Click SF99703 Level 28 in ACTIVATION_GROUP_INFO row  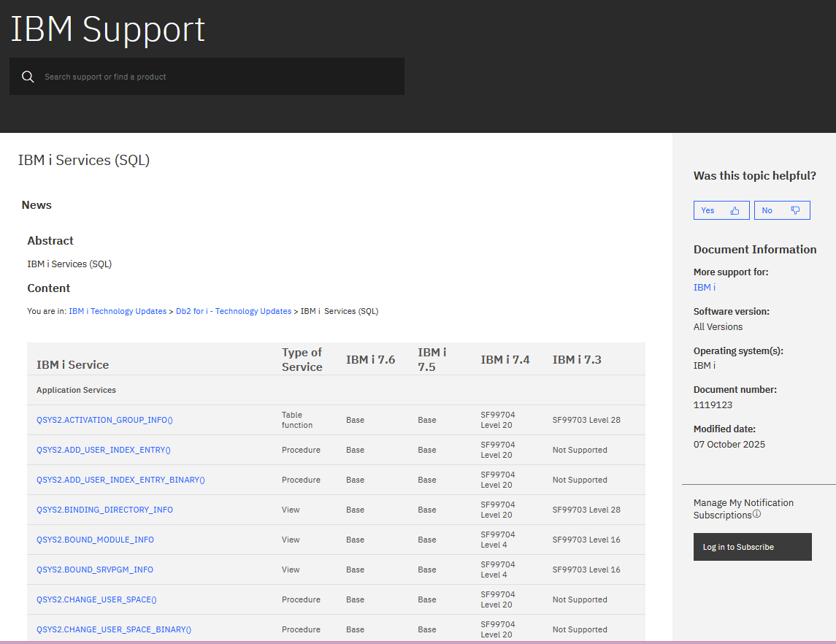point(586,420)
